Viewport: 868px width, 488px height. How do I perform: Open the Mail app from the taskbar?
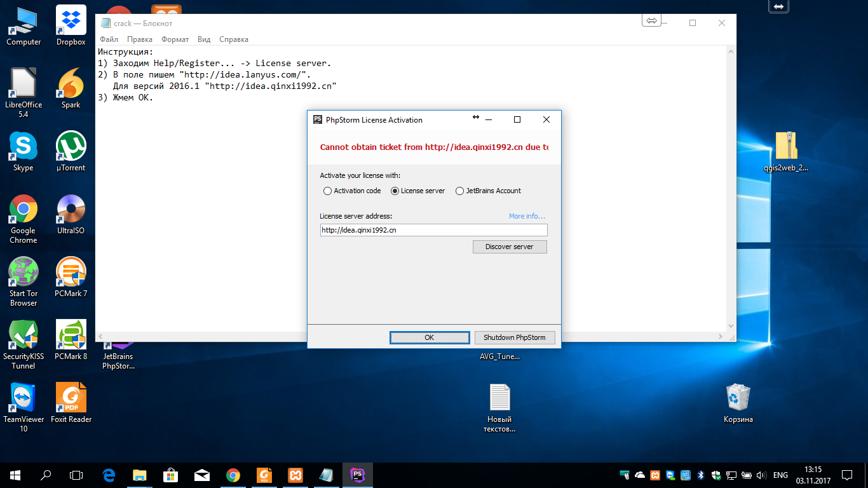[x=202, y=475]
